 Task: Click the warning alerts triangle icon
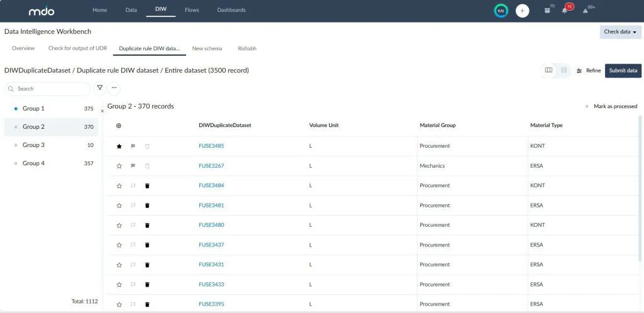(585, 11)
